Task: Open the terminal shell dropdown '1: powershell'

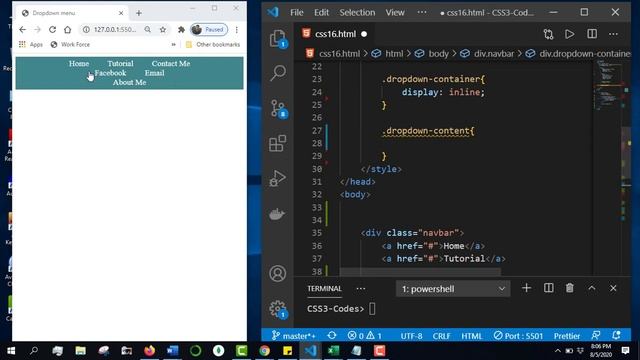Action: (x=453, y=289)
